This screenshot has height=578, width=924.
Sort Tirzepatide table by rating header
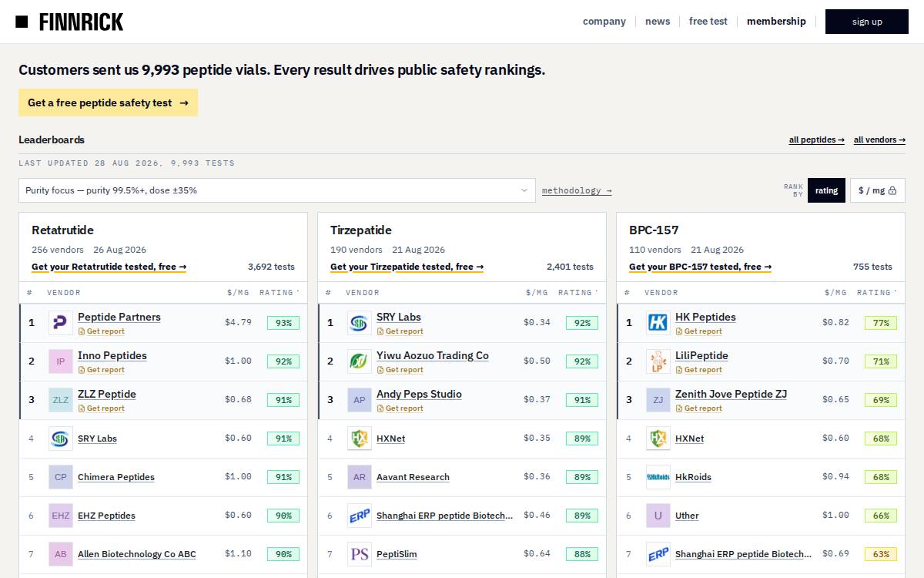pos(577,293)
